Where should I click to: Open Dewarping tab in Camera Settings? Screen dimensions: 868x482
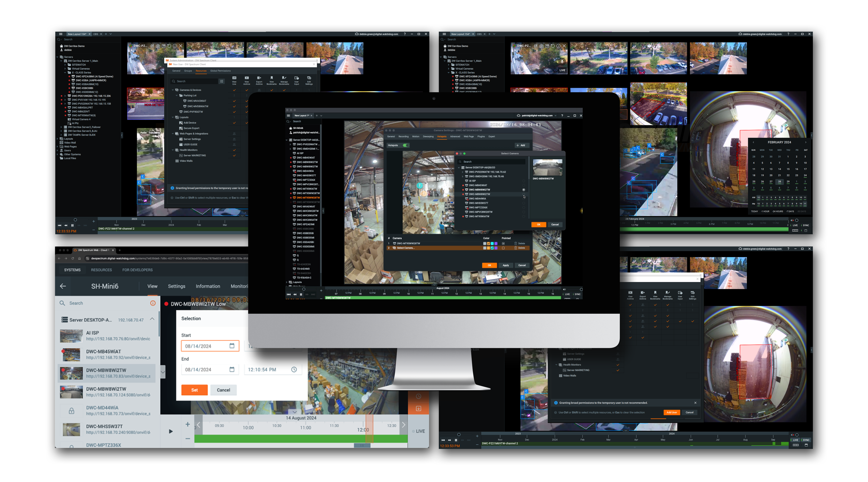pos(428,136)
